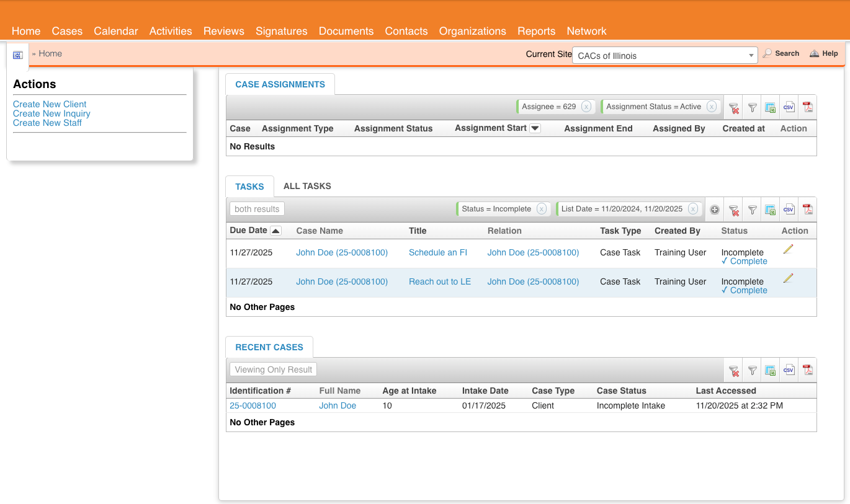Click Create New Staff link
This screenshot has width=850, height=504.
point(47,123)
